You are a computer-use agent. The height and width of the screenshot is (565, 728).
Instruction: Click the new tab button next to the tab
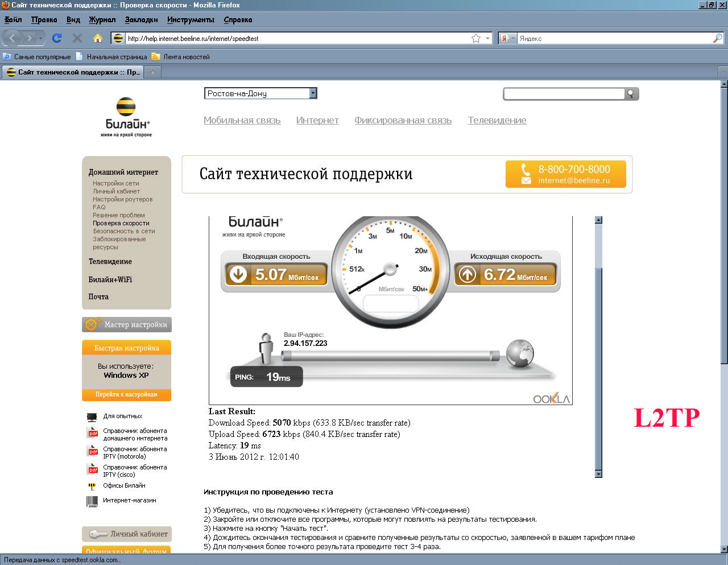point(152,72)
